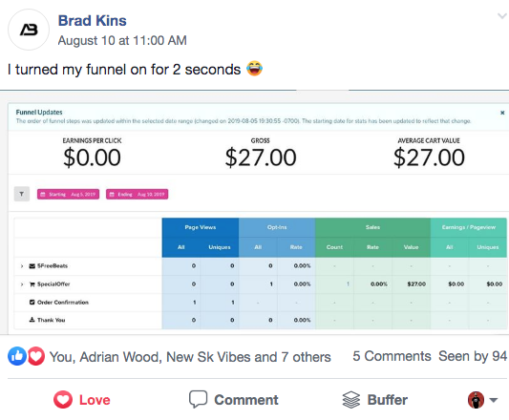This screenshot has height=420, width=509.
Task: Select the Page Views column header
Action: coord(201,227)
